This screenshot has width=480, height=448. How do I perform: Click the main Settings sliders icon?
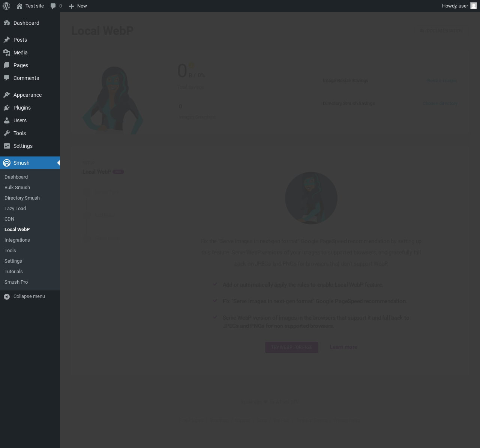(x=7, y=146)
